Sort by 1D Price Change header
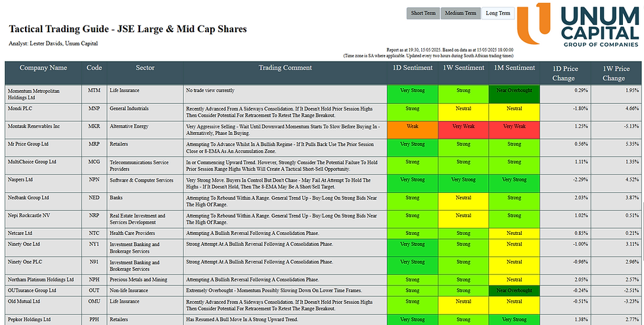The height and width of the screenshot is (325, 644). [x=566, y=73]
